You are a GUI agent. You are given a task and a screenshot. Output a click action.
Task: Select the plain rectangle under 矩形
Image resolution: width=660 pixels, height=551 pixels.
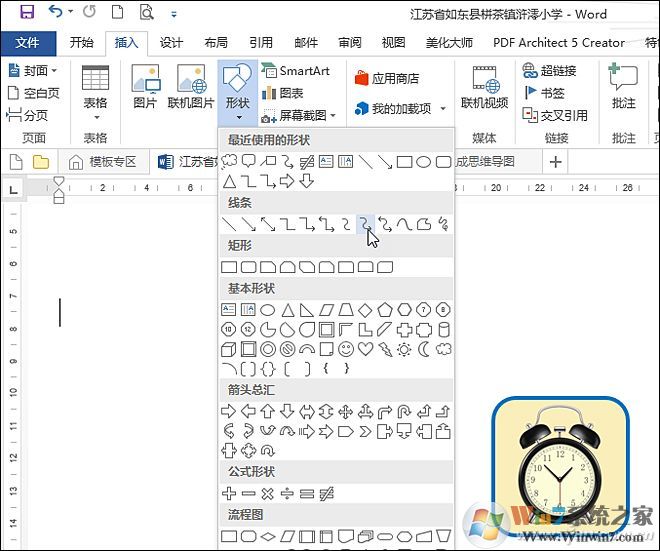point(229,267)
